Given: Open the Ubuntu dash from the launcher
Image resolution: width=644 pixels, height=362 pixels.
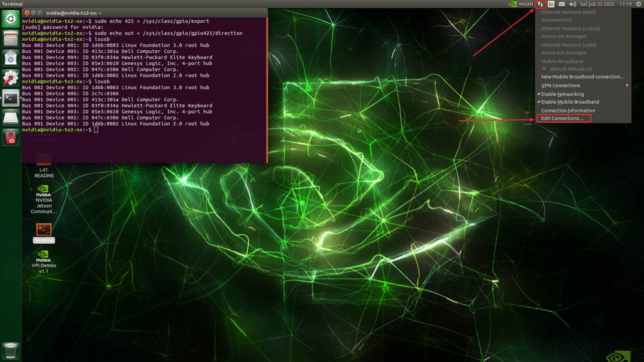Looking at the screenshot, I should click(x=11, y=19).
